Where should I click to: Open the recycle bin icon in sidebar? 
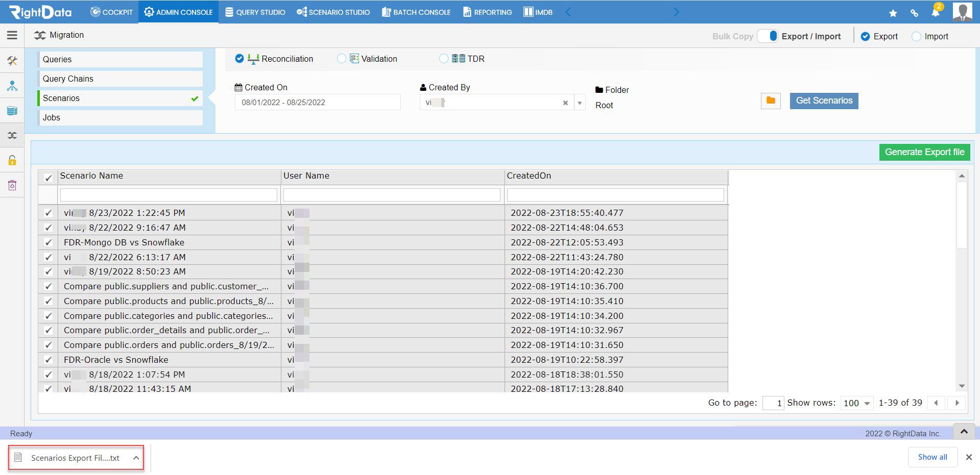12,185
